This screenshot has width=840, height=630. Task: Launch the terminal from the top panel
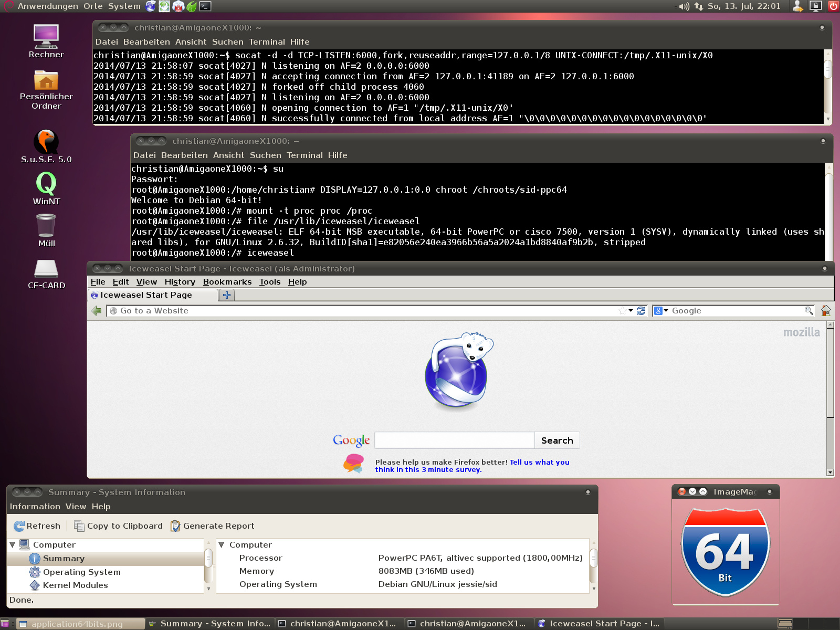tap(206, 6)
